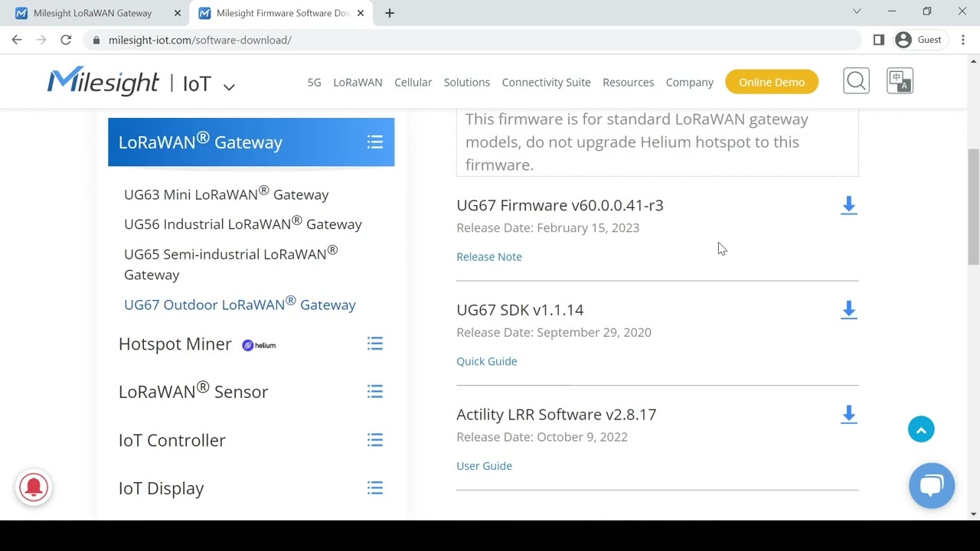Viewport: 980px width, 551px height.
Task: Select UG67 Outdoor LoRaWAN Gateway
Action: 240,304
